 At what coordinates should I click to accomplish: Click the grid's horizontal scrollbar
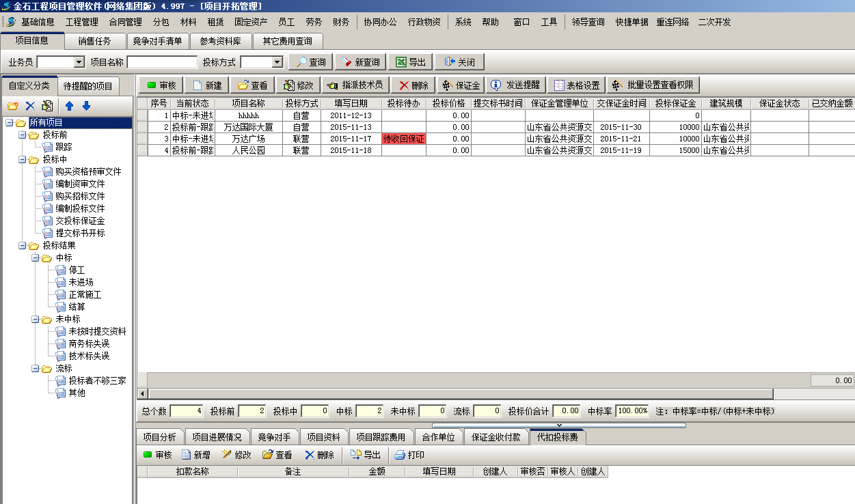coord(459,394)
